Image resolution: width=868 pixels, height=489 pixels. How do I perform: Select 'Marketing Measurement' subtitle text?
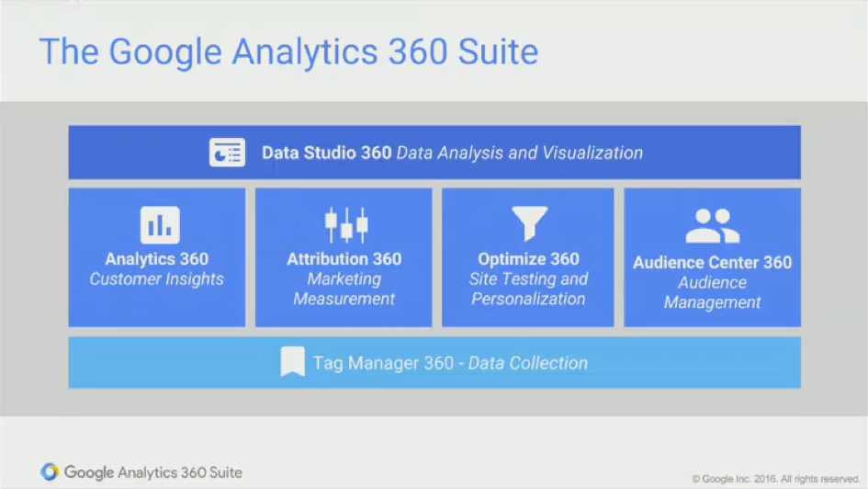(344, 290)
